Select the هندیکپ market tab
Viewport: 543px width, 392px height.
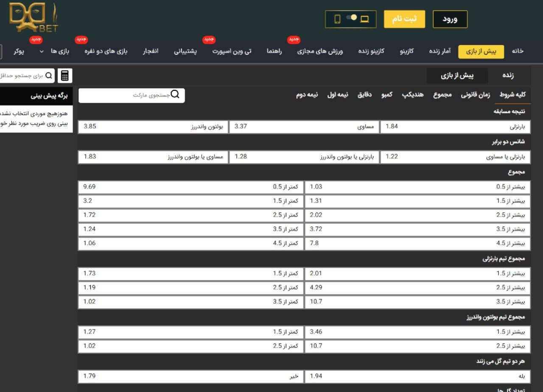412,95
